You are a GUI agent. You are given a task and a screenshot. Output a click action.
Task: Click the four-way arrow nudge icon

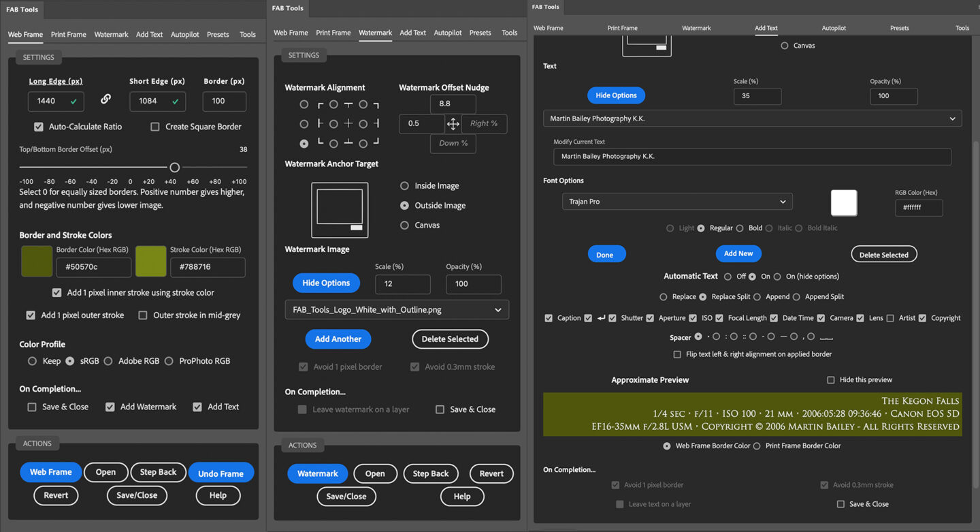pos(453,124)
